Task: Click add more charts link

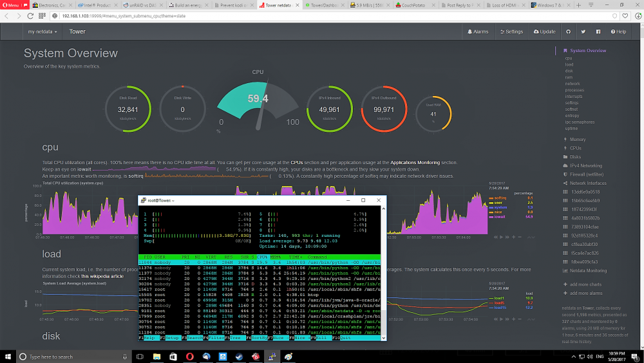Action: [x=585, y=284]
